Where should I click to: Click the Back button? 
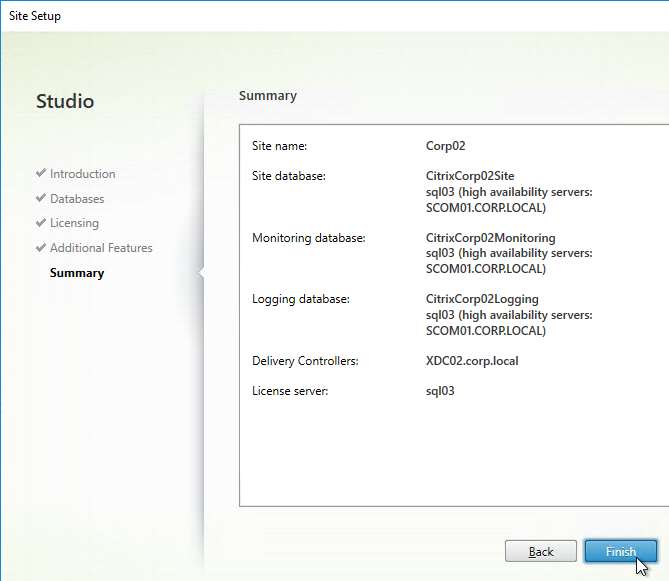[541, 551]
